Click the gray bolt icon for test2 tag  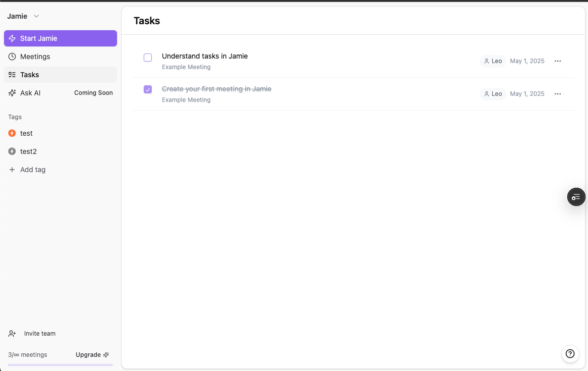tap(12, 151)
